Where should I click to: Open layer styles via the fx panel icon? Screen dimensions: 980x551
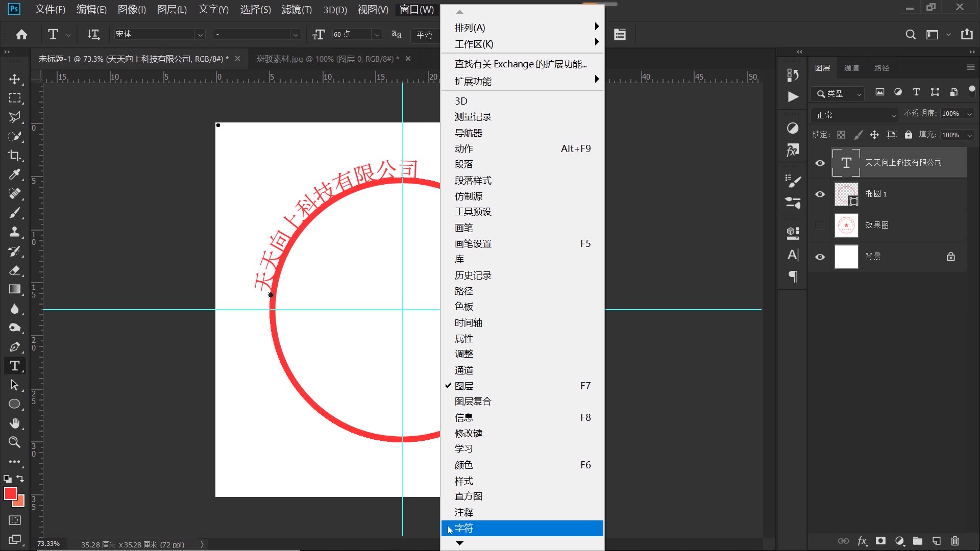point(862,541)
